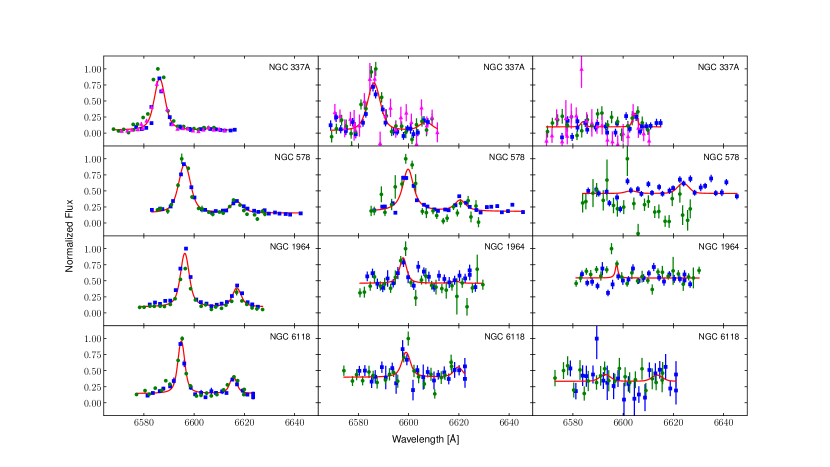This screenshot has height=467, width=830.
Task: Select "NGC 337A" label in the middle-column panel
Action: 504,67
